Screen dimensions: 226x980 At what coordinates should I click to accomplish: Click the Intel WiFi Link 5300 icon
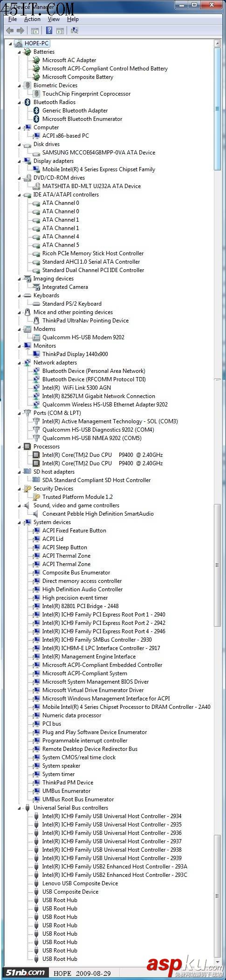coord(36,388)
